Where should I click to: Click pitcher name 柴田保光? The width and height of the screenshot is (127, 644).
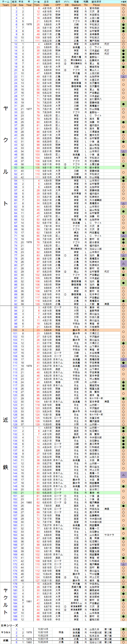pyautogui.click(x=94, y=454)
